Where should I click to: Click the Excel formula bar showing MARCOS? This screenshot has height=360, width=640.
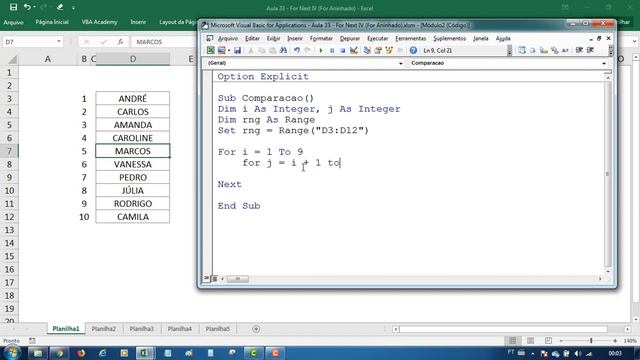[163, 42]
